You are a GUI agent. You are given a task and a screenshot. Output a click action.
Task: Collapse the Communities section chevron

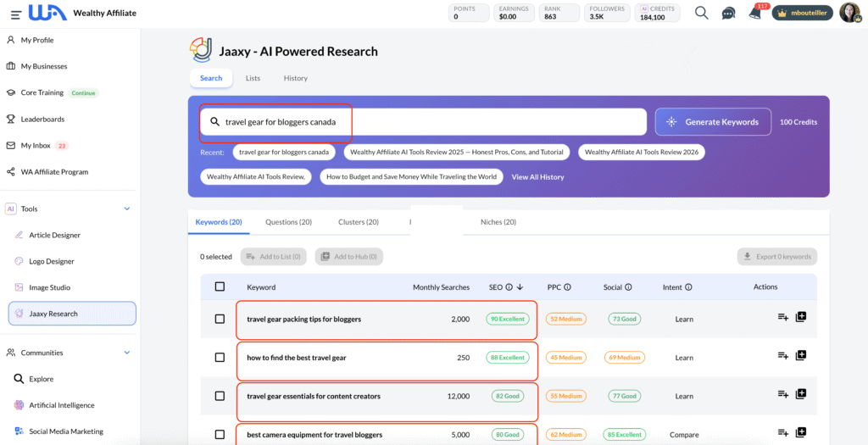click(x=127, y=353)
